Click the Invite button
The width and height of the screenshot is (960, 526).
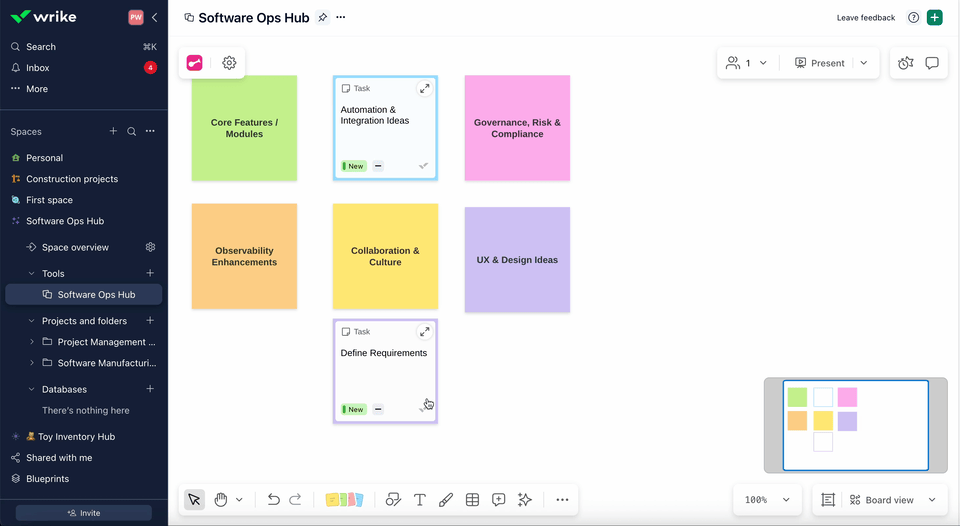84,513
